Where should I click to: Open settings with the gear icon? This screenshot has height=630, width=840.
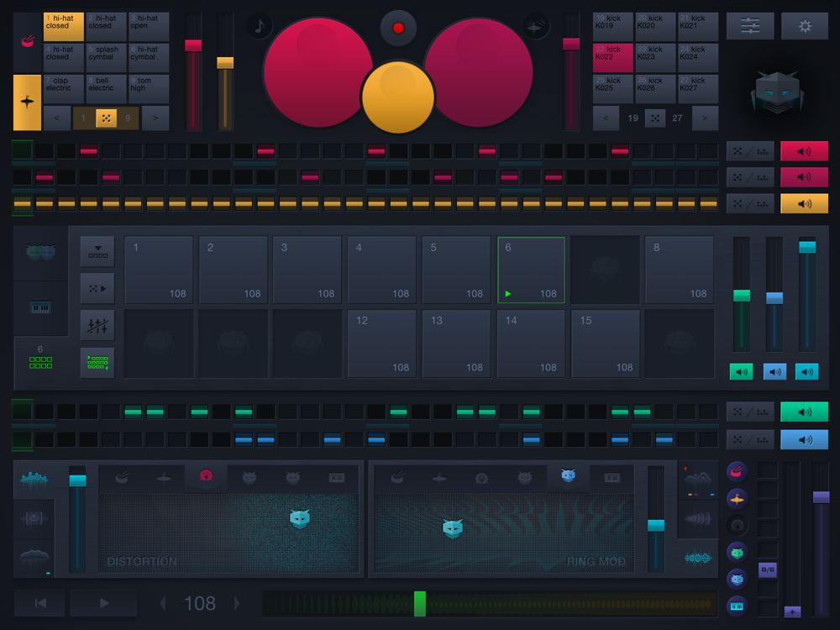[x=805, y=26]
